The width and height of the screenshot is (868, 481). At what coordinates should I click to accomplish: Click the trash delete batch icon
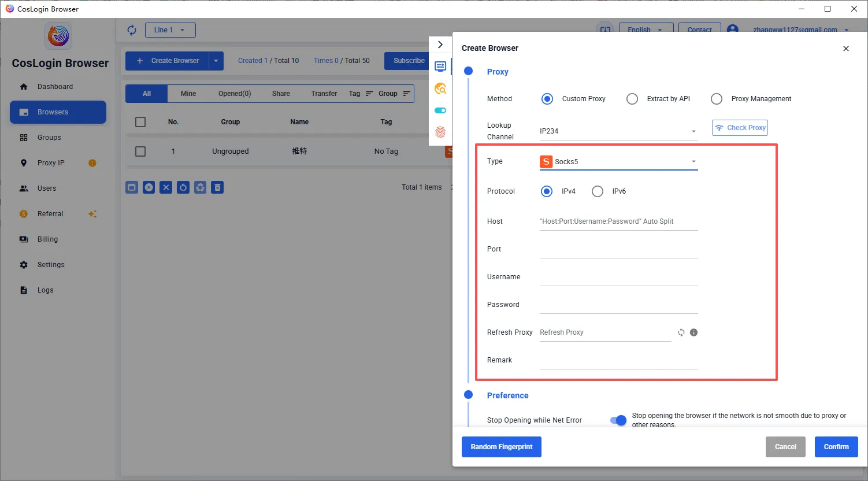(x=217, y=187)
